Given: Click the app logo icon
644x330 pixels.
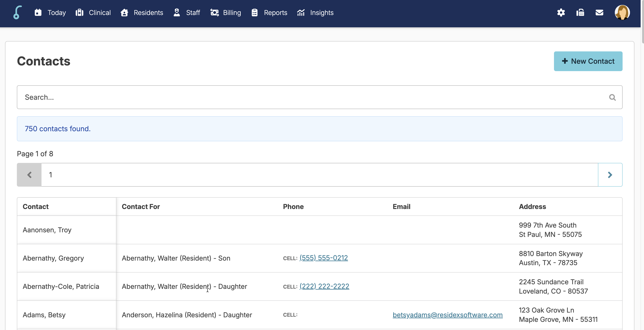Looking at the screenshot, I should [x=17, y=13].
